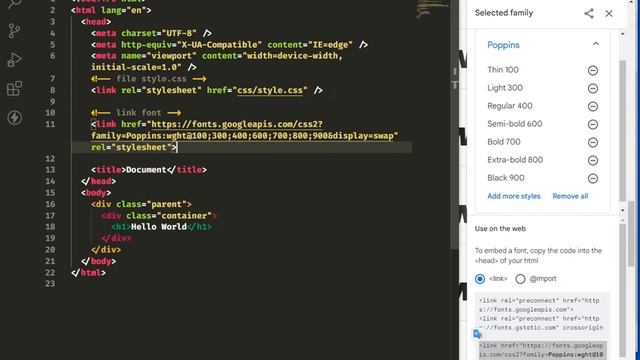Remove the Bold 700 style

click(x=593, y=142)
